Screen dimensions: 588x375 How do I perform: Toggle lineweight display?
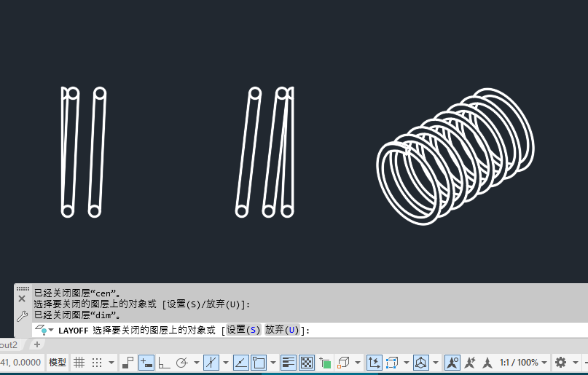[288, 363]
